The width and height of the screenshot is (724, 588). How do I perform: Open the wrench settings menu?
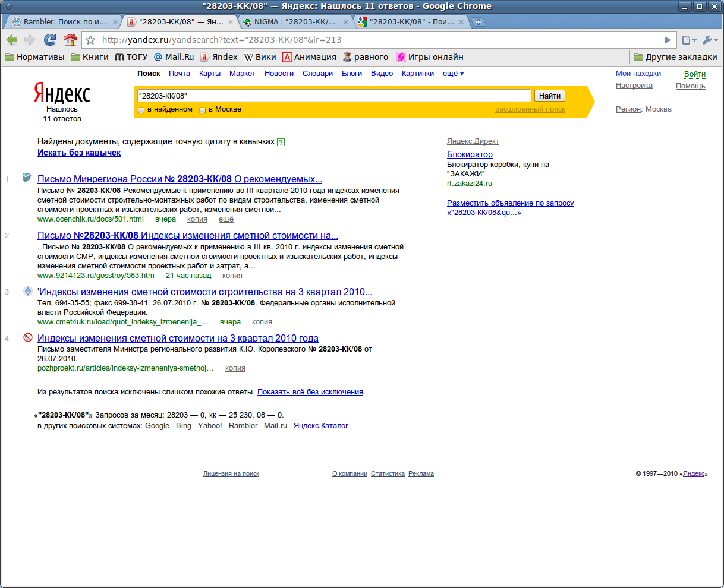[x=710, y=40]
